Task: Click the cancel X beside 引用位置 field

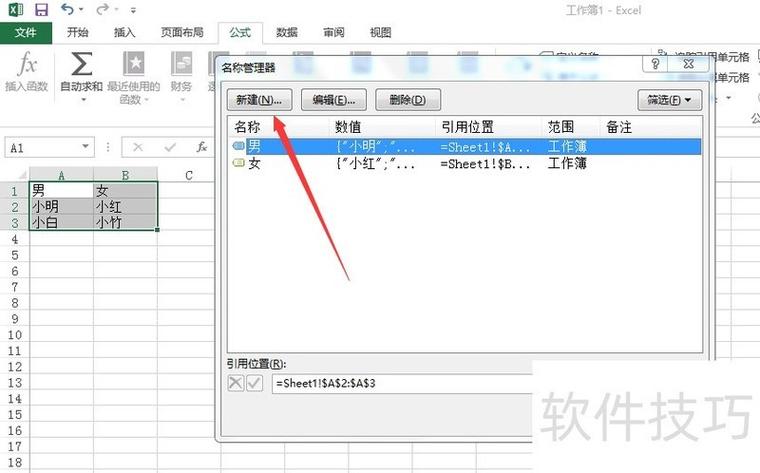Action: [236, 383]
